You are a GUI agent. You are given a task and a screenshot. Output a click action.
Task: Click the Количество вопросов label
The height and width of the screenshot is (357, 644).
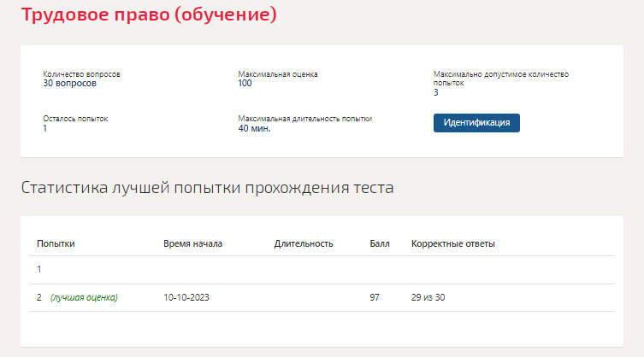pyautogui.click(x=81, y=74)
